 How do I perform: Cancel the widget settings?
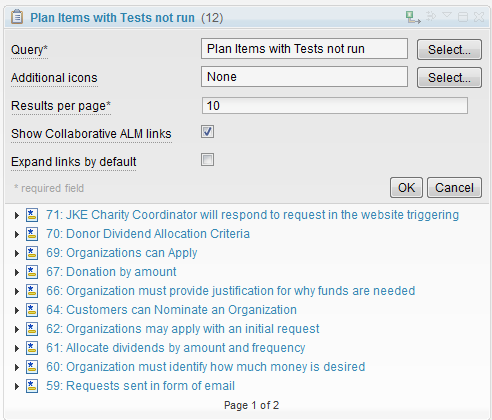click(x=454, y=188)
